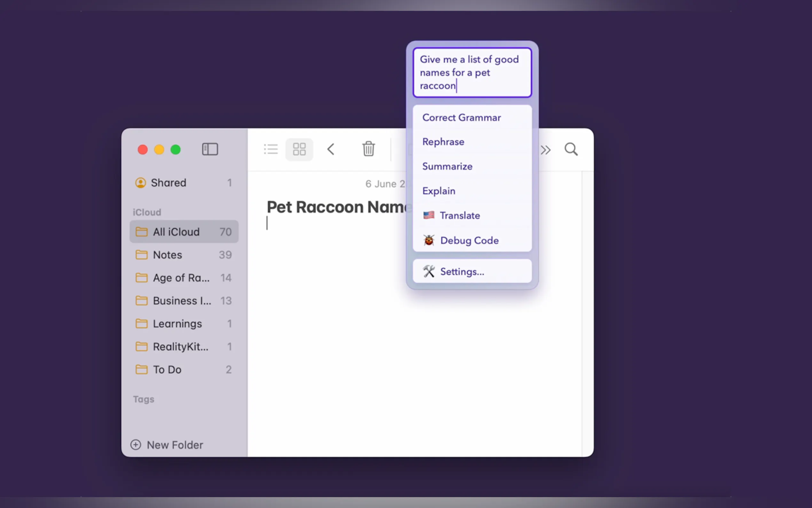Select Correct Grammar menu option
Screen dimensions: 812x508
point(462,118)
